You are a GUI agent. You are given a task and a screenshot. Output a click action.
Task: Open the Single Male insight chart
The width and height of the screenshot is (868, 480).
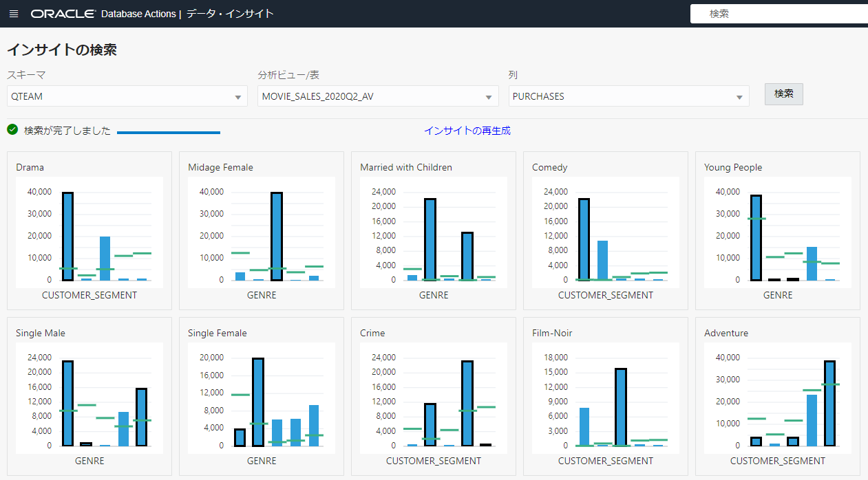click(89, 397)
